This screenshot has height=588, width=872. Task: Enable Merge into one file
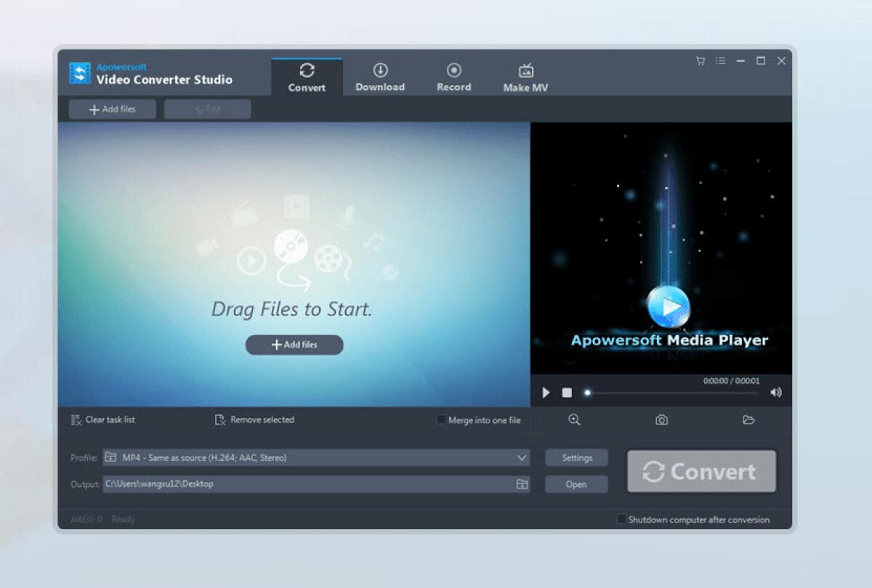[x=441, y=419]
